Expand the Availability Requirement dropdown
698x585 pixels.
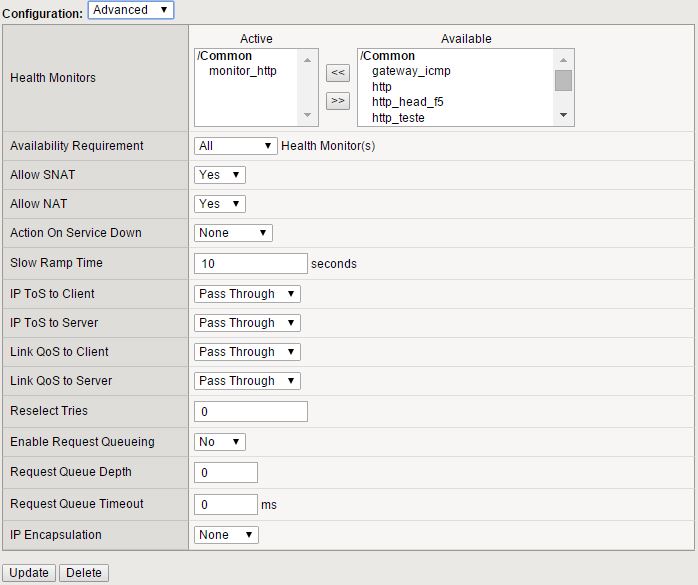click(235, 146)
